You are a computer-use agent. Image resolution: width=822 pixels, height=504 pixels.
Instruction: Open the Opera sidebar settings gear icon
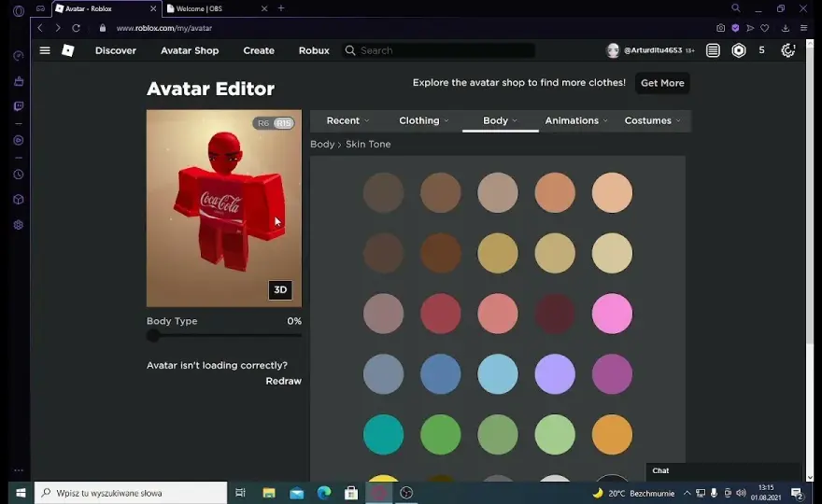(x=19, y=225)
